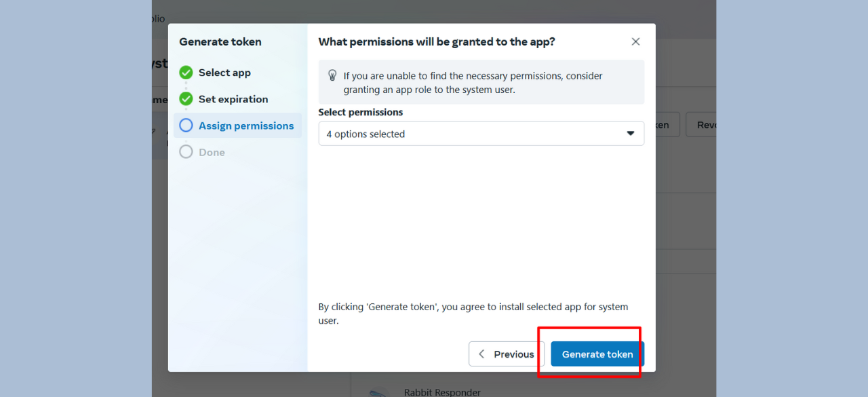Click the Generate token button
The image size is (868, 397).
click(x=597, y=354)
